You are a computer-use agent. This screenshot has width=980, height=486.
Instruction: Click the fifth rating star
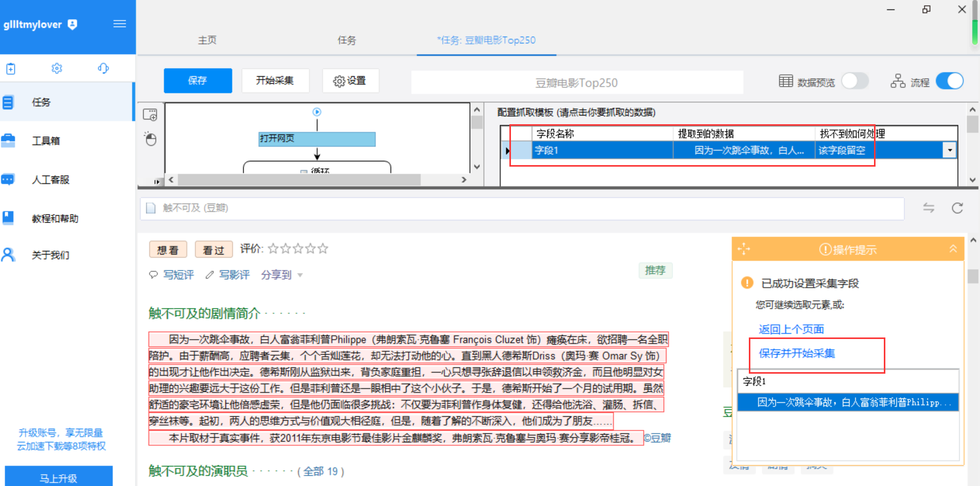click(323, 249)
